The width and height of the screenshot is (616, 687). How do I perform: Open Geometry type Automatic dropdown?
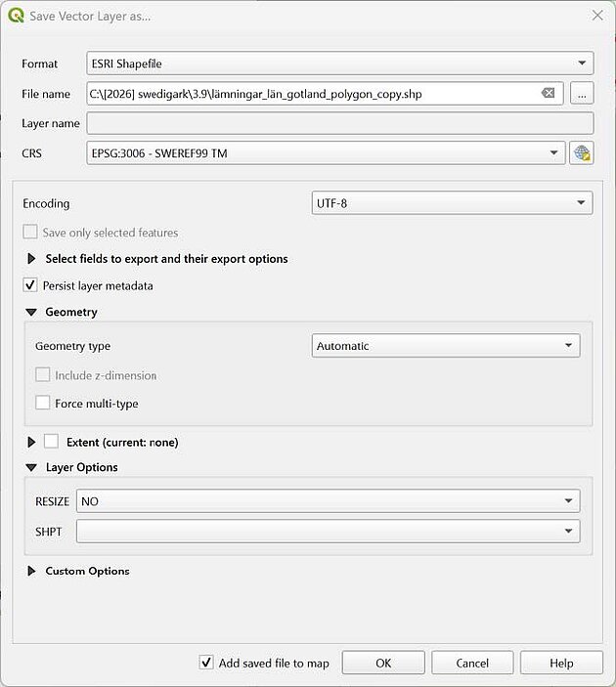coord(446,346)
